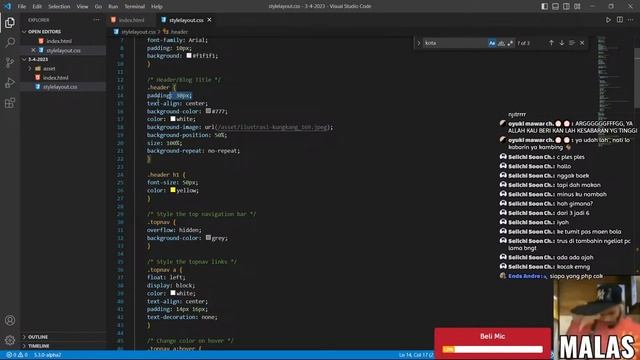Toggle Match Whole Word in find widget
Viewport: 640px width, 360px height.
pos(501,43)
